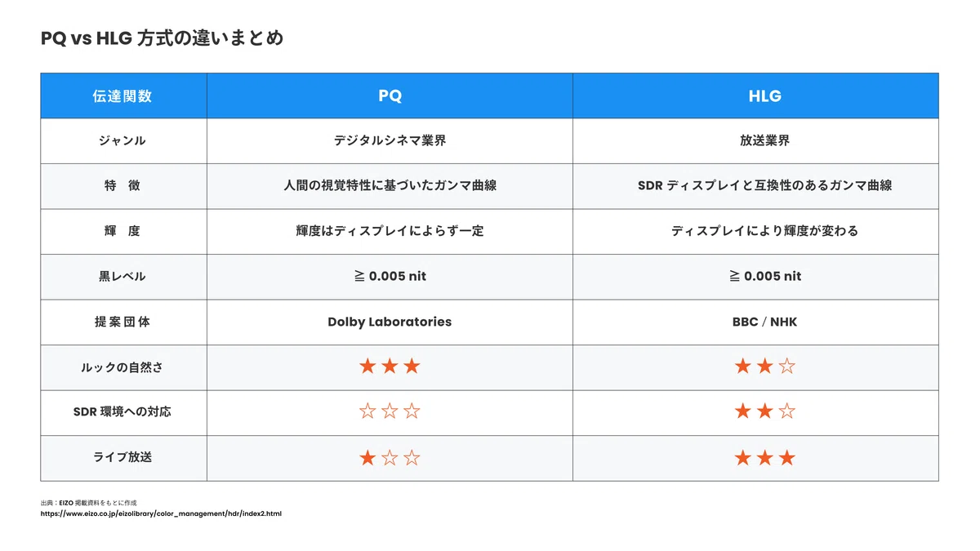Click the 輝度はディスプレイによらず一定 cell
This screenshot has width=980, height=551.
pos(390,231)
